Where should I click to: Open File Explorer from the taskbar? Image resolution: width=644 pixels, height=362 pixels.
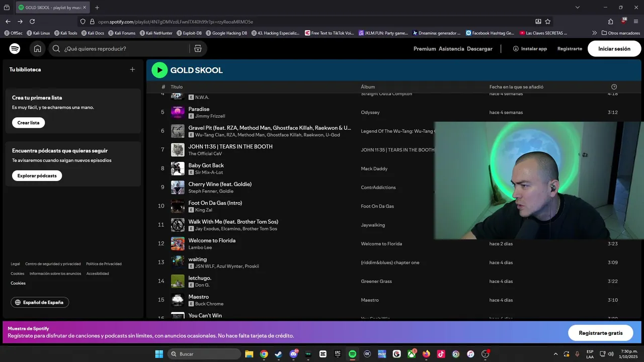[x=249, y=354]
